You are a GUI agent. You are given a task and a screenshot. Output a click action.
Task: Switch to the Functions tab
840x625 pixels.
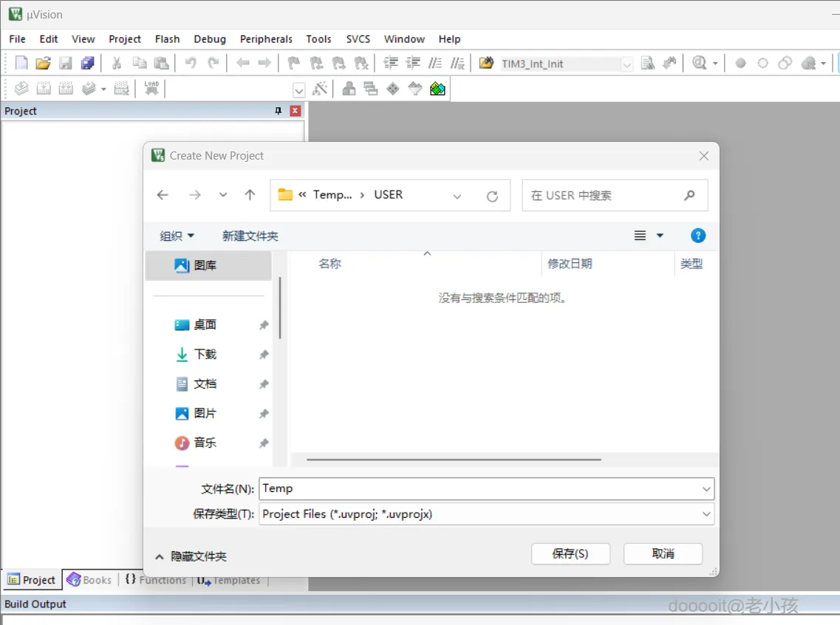155,580
